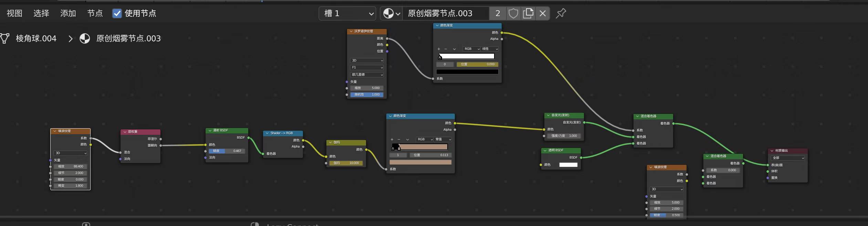Viewport: 868px width, 226px height.
Task: Open the color ramp tools chevron on upper 颜色渐变
Action: click(454, 49)
